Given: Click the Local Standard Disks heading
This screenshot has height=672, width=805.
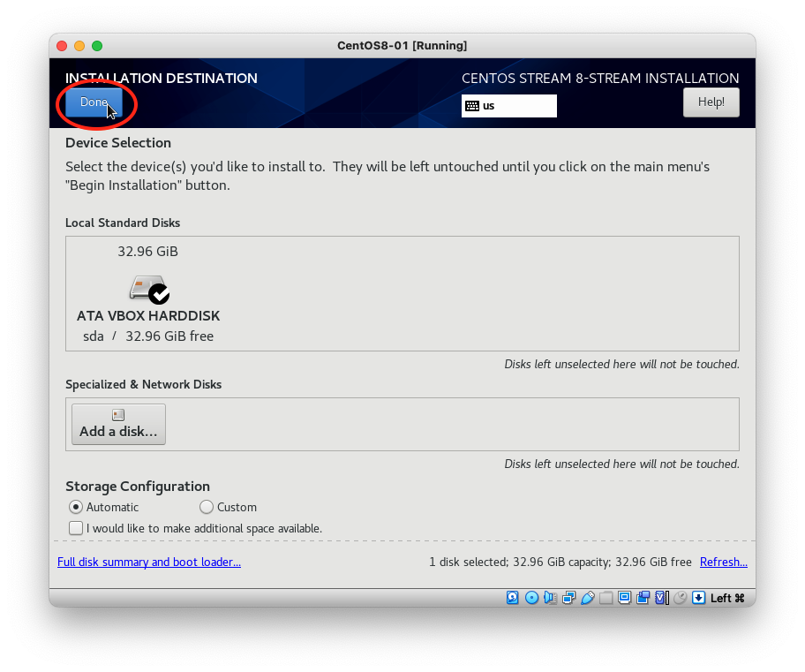Looking at the screenshot, I should (x=123, y=223).
